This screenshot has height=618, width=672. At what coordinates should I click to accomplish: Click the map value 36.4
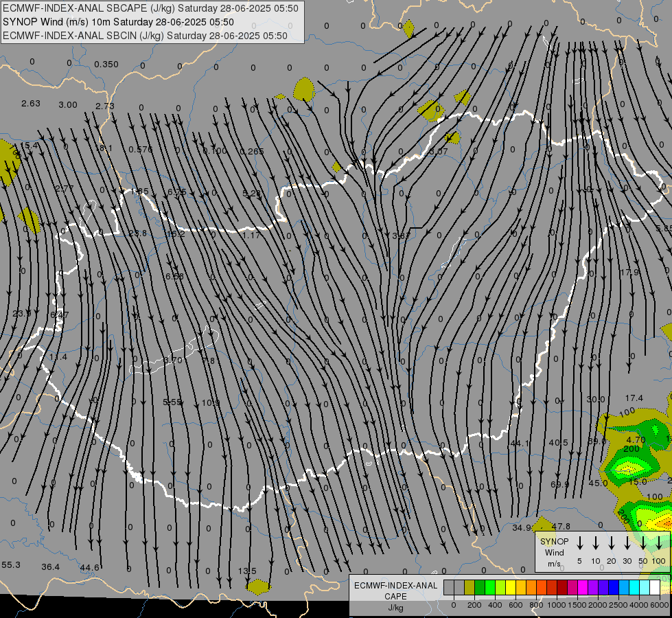(x=51, y=567)
